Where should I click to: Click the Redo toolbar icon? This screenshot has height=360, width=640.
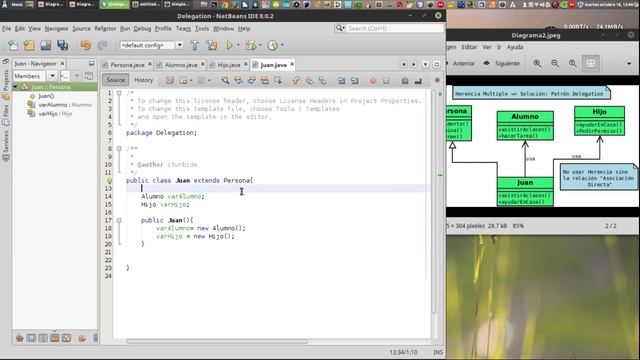click(102, 45)
